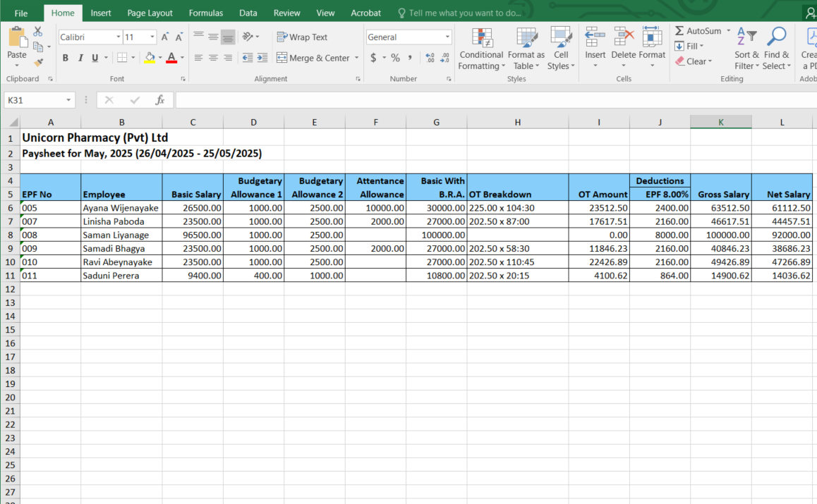Open the borders dropdown arrow

tap(133, 58)
